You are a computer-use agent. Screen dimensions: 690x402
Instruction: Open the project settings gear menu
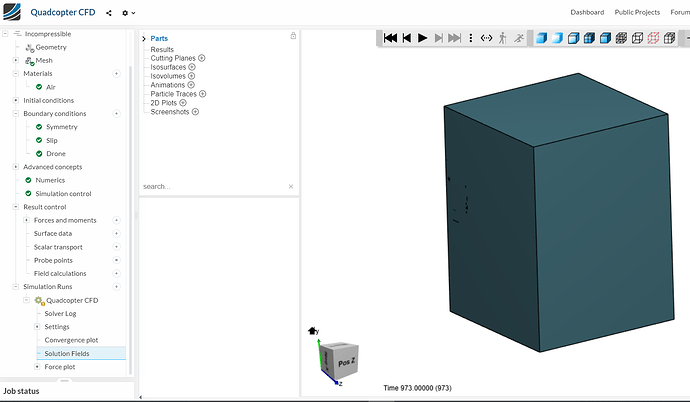point(128,13)
